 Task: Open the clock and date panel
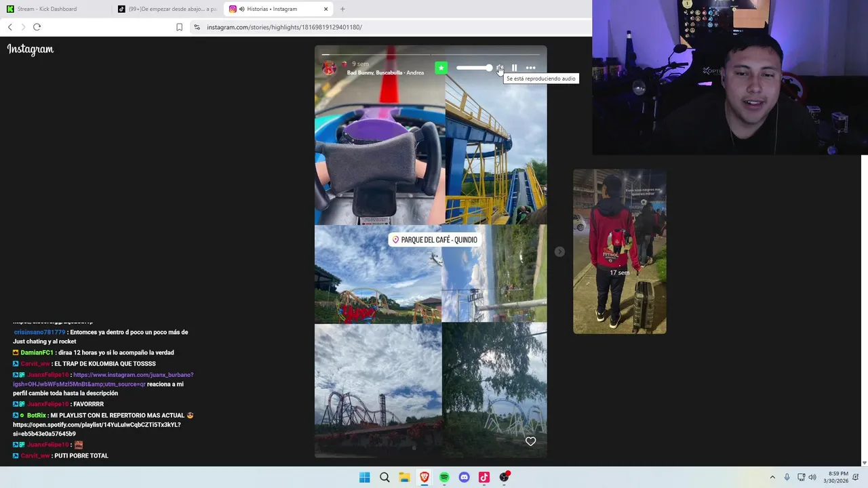pyautogui.click(x=835, y=477)
